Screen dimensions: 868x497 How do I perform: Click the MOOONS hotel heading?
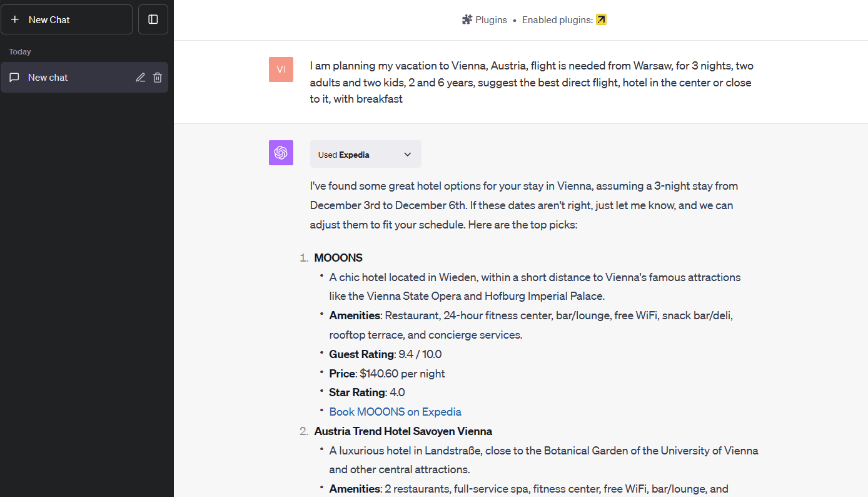coord(338,258)
